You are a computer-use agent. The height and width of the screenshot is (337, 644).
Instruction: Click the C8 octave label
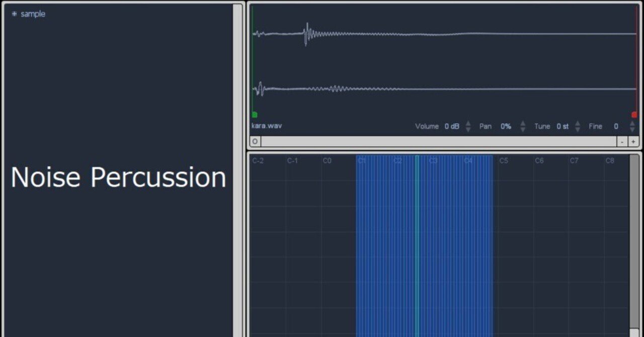[x=610, y=161]
